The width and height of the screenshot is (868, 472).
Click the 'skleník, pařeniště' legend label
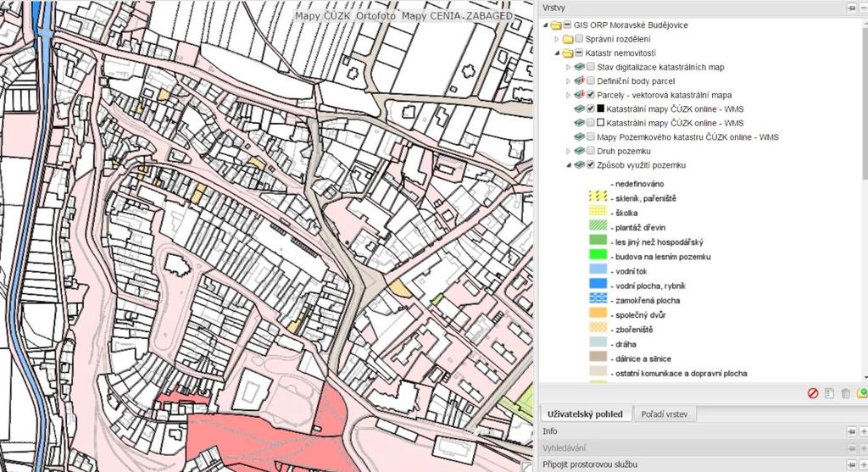coord(644,198)
